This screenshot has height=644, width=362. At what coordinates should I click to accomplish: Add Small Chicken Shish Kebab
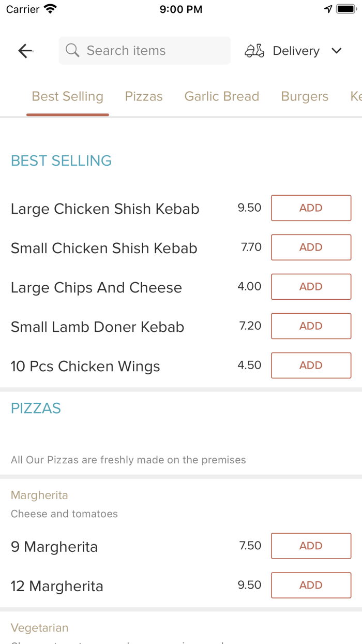tap(311, 247)
